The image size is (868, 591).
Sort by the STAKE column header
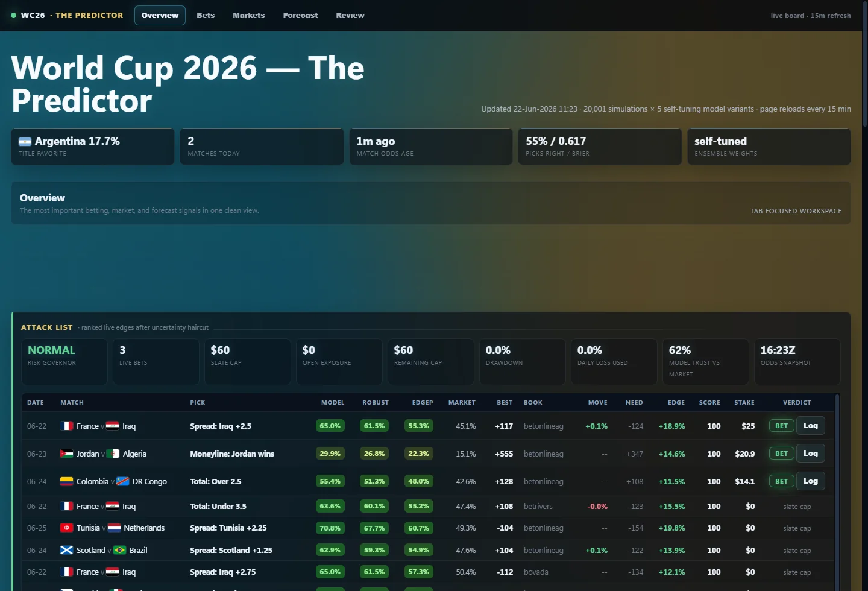[744, 403]
